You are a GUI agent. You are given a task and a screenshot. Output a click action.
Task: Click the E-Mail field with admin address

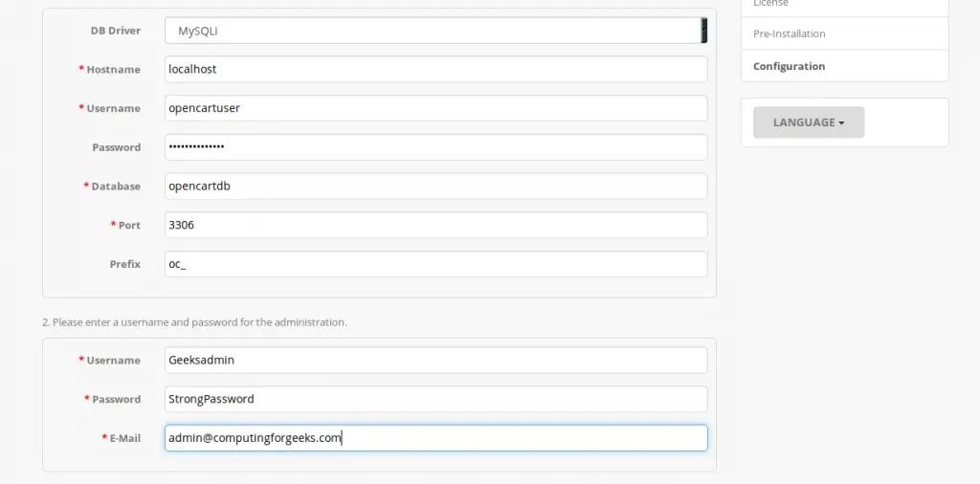(x=435, y=438)
